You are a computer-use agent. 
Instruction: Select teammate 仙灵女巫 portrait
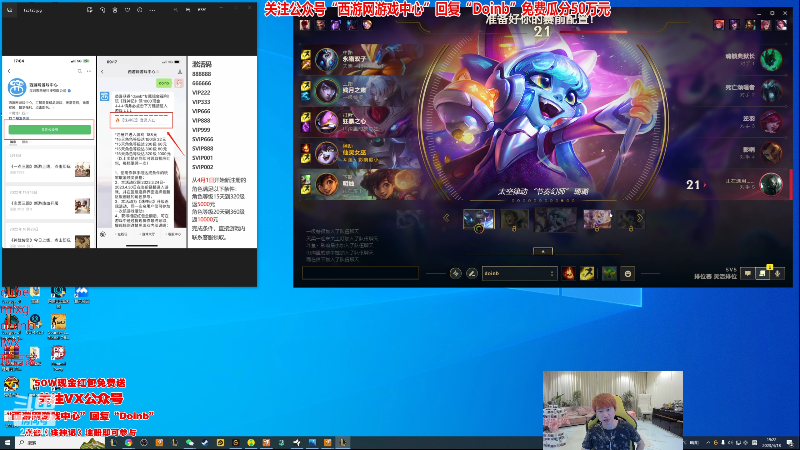327,153
